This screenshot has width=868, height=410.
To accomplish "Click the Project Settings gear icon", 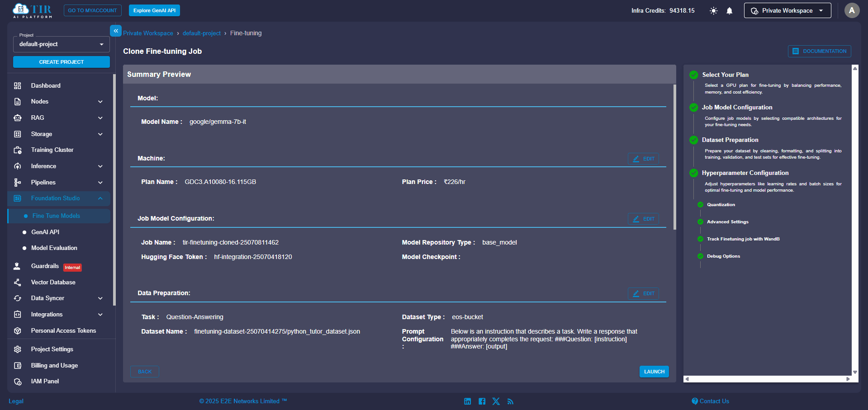I will tap(18, 349).
